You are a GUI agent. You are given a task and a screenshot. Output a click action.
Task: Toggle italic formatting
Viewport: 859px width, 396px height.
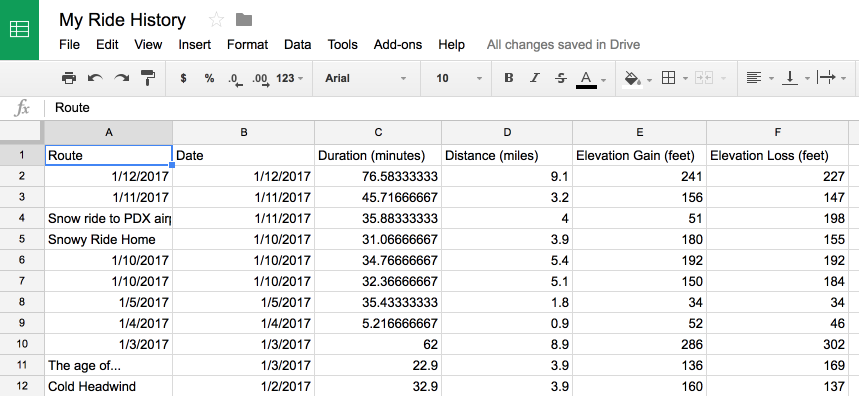coord(535,78)
